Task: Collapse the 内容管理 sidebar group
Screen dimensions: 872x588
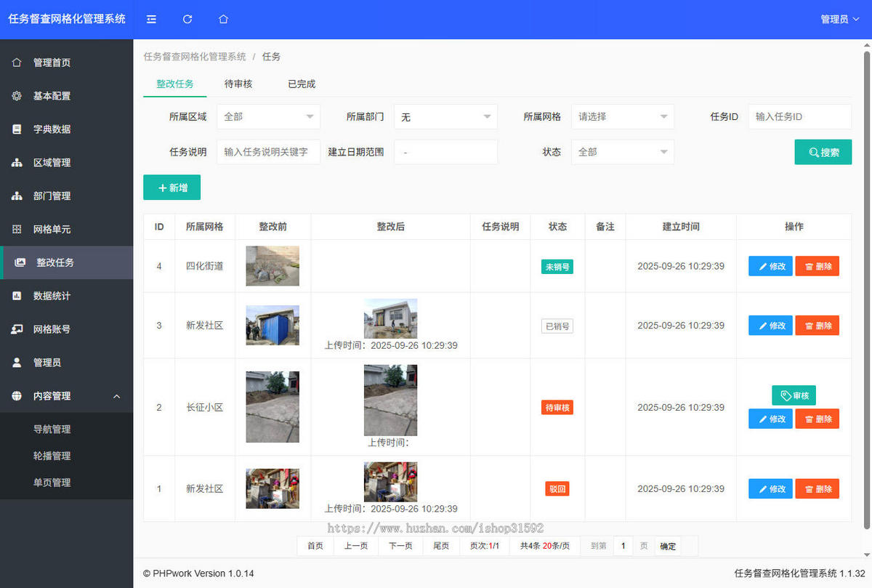Action: point(67,396)
